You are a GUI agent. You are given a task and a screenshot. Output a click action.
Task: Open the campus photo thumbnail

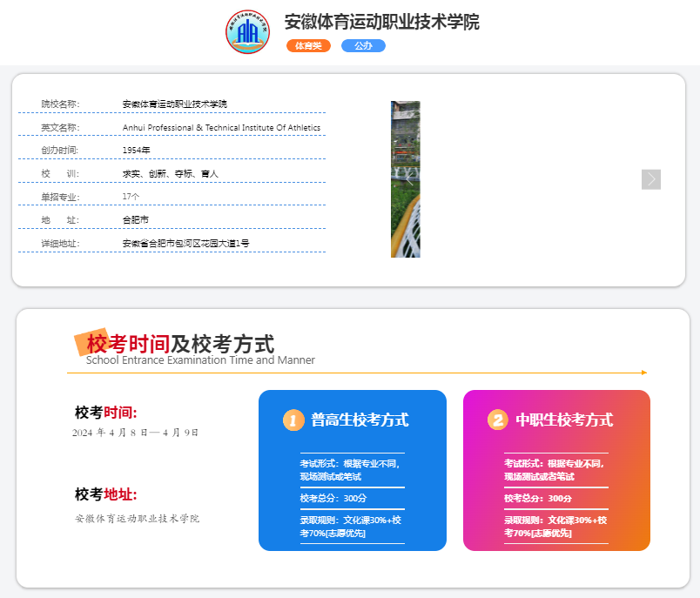tap(406, 179)
